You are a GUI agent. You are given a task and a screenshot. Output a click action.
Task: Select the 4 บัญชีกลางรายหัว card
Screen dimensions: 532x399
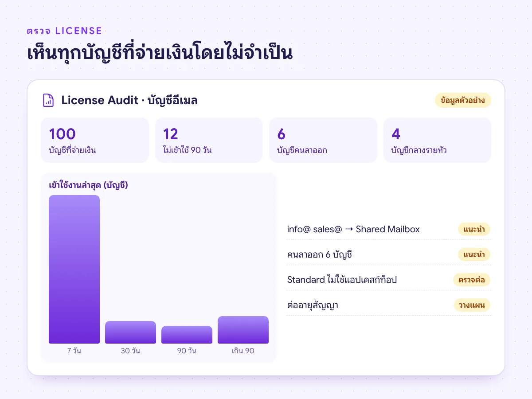(x=437, y=140)
